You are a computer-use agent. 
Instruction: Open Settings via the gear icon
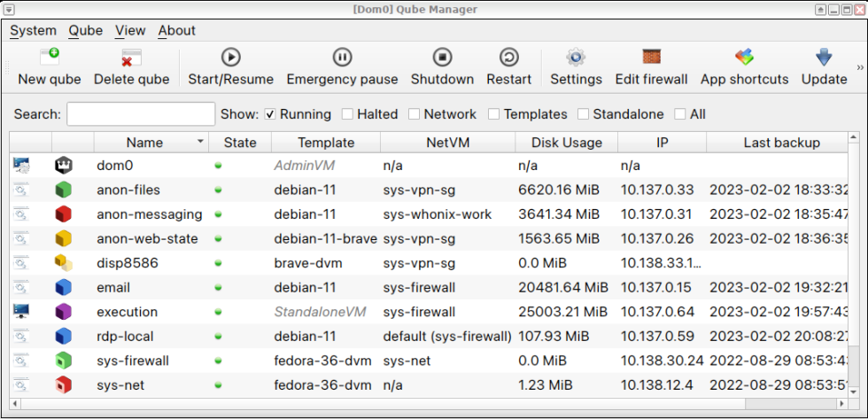576,58
